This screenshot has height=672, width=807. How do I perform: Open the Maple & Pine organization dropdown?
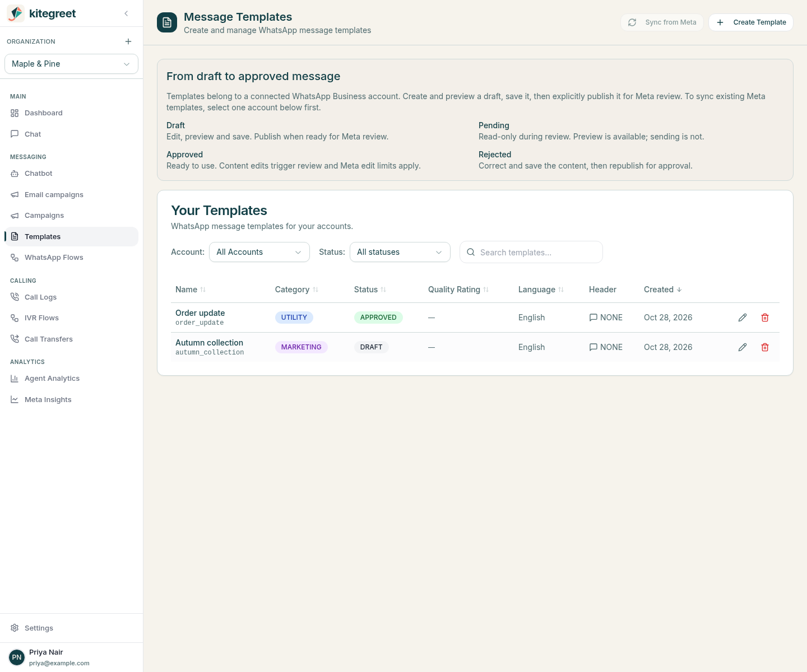71,64
